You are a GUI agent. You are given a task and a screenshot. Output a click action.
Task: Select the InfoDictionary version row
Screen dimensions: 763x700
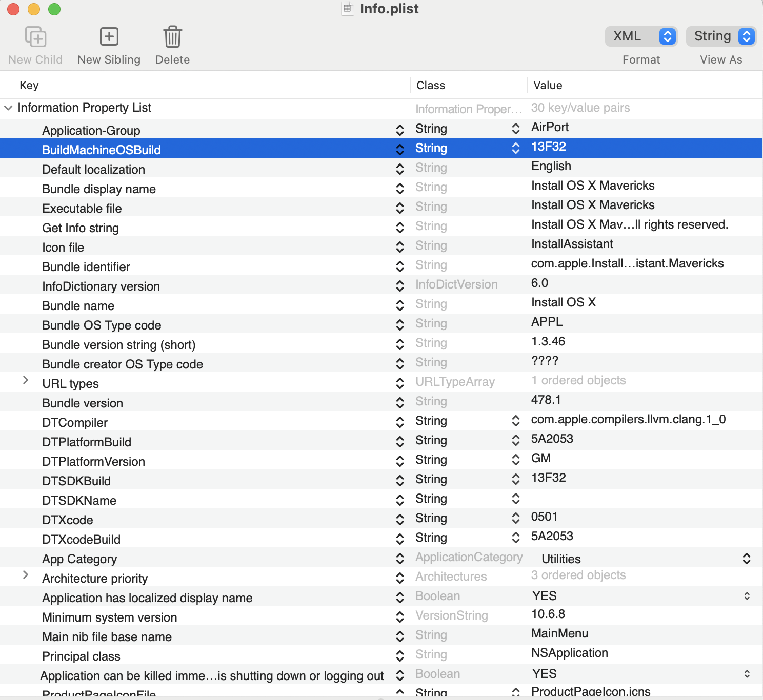[x=381, y=285]
